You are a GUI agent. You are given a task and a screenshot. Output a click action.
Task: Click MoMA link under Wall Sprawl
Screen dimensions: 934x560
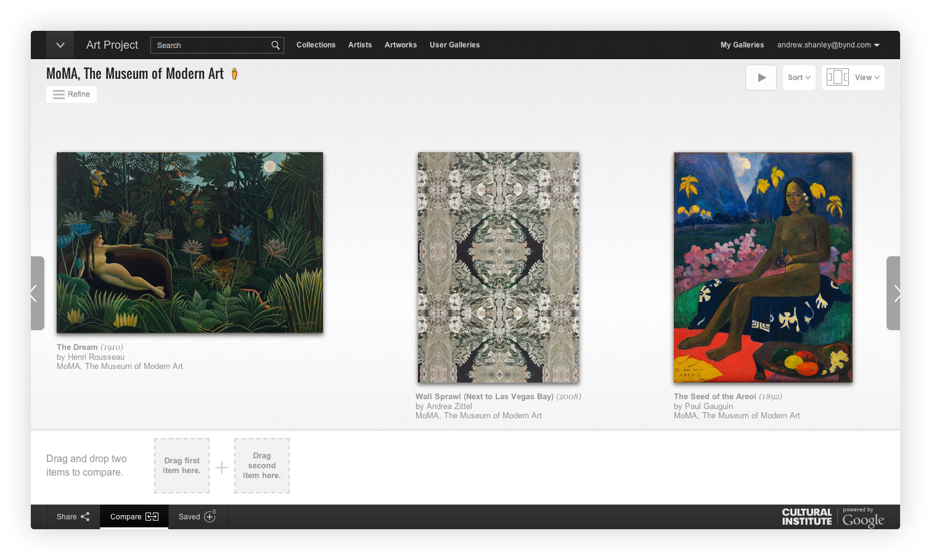[x=478, y=416]
